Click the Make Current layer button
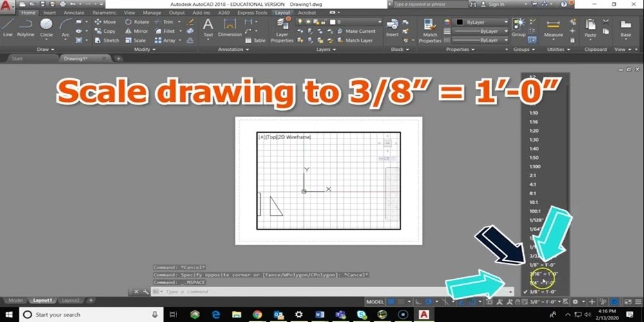 356,31
